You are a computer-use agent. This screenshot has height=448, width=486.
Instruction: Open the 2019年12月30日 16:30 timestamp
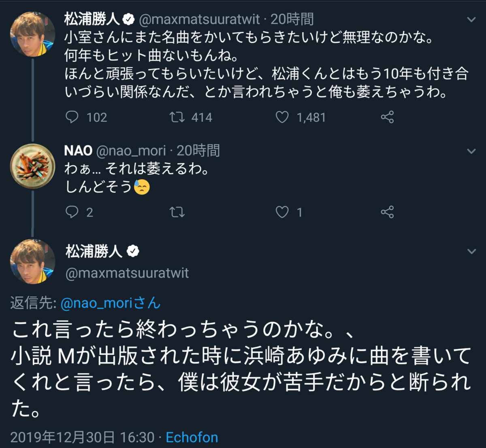click(82, 437)
